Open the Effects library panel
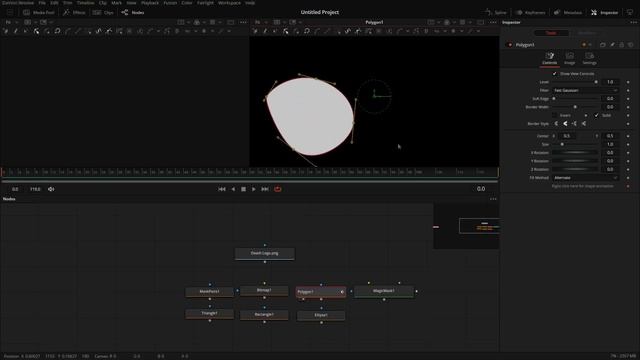 pyautogui.click(x=74, y=13)
